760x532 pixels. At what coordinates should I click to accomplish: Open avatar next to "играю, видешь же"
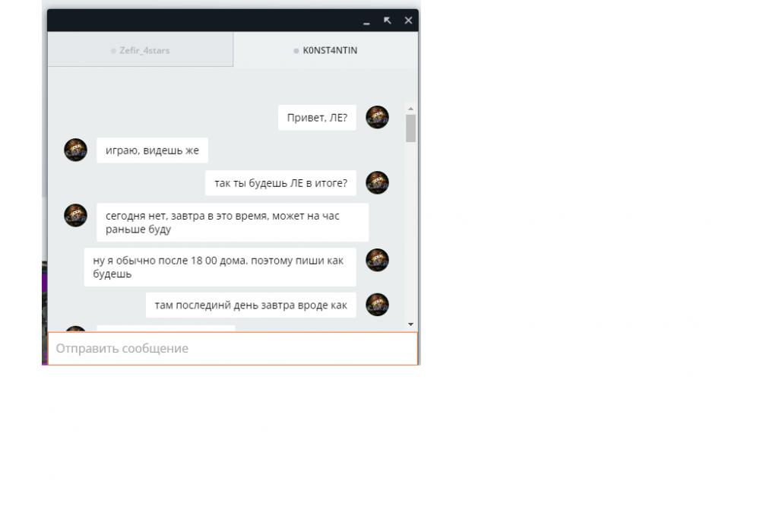click(x=75, y=150)
